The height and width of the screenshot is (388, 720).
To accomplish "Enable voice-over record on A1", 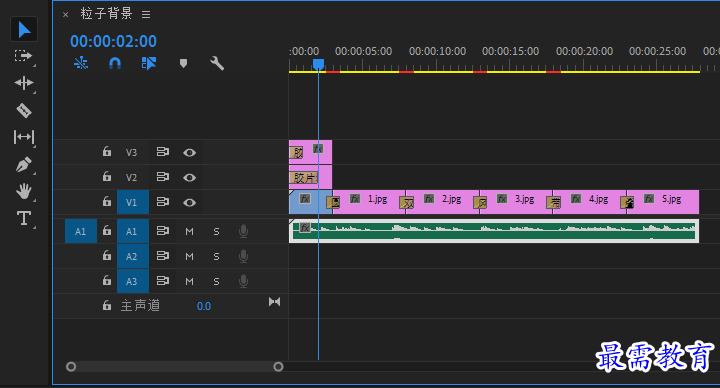I will tap(243, 231).
